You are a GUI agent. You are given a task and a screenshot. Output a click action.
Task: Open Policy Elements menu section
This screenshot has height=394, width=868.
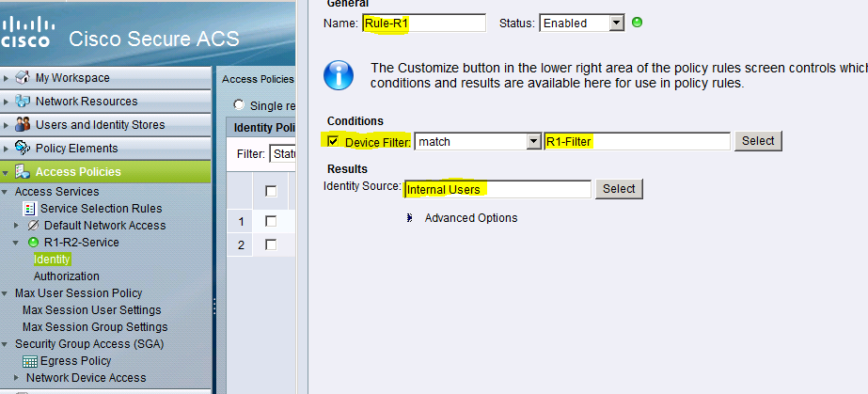pos(105,149)
